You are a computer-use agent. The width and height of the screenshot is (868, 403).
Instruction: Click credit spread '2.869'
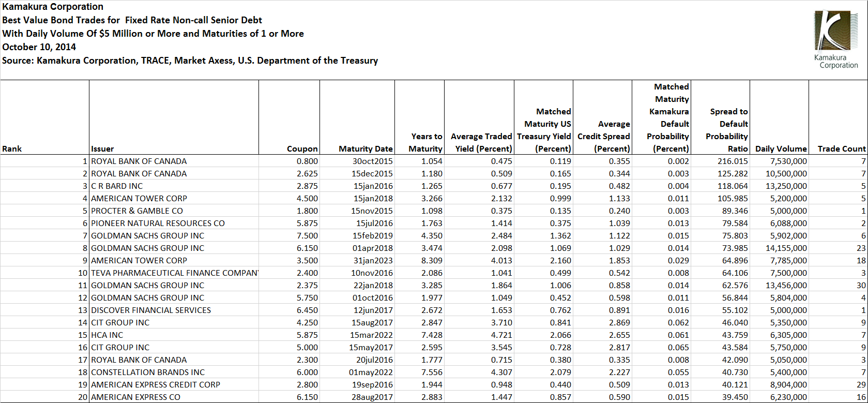(619, 323)
